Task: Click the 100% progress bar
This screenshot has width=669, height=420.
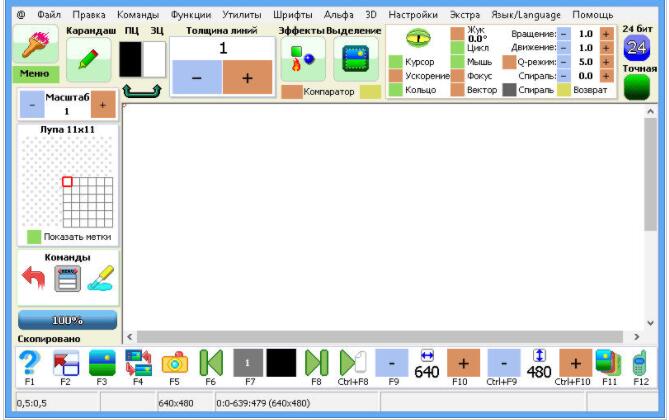Action: click(67, 320)
